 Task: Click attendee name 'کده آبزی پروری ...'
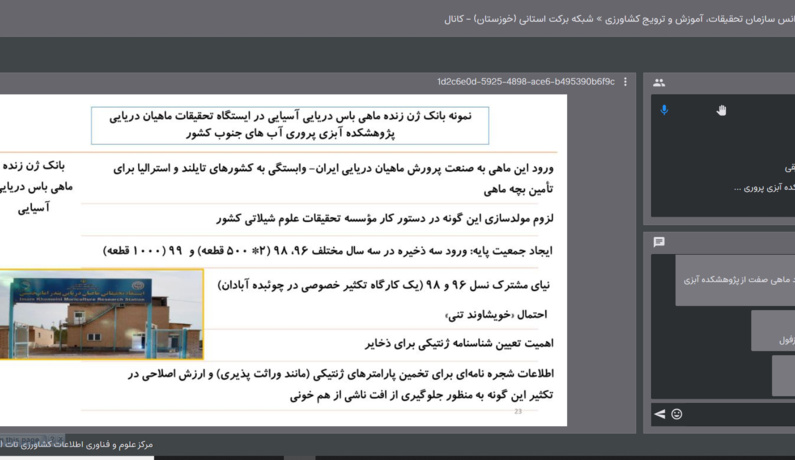pos(764,188)
